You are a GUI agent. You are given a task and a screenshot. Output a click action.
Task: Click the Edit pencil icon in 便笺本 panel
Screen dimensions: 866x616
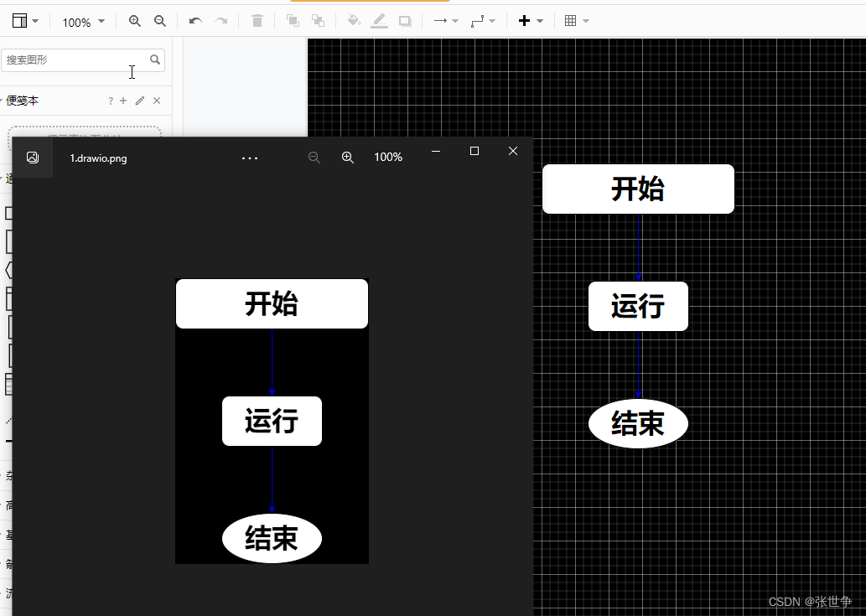pyautogui.click(x=139, y=100)
